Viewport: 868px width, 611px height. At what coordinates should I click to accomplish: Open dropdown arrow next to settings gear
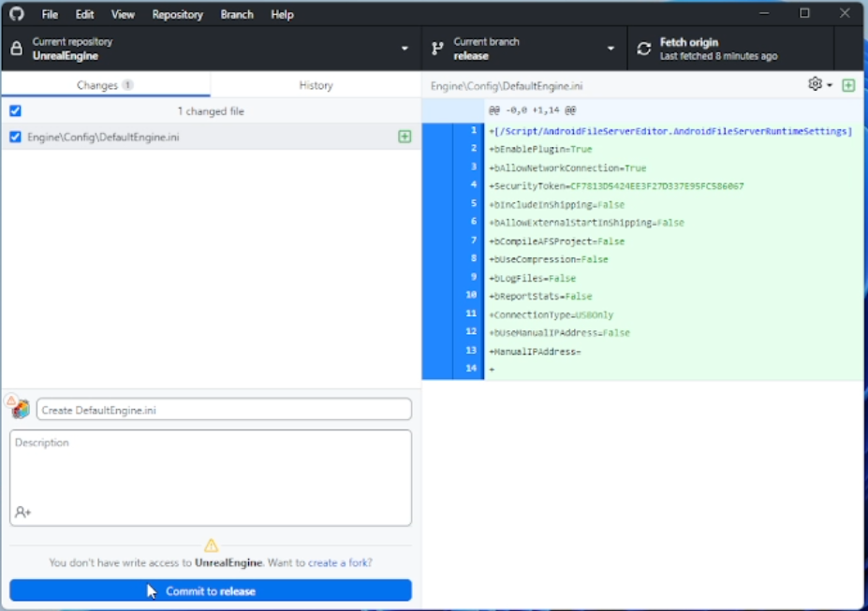point(830,85)
